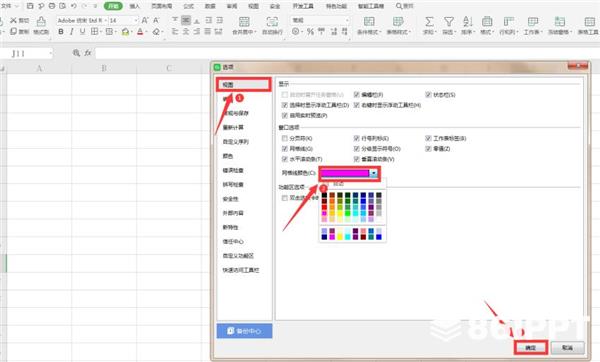Open the Insert ribbon tab
Viewport: 600px width, 362px height.
134,6
